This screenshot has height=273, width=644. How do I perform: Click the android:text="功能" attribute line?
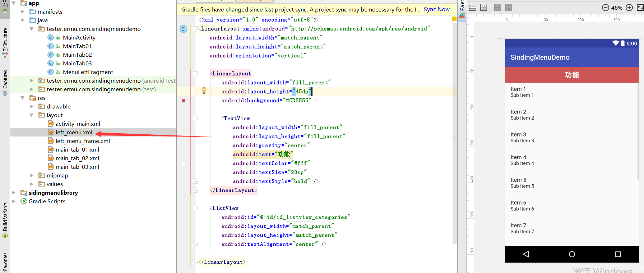click(x=263, y=154)
